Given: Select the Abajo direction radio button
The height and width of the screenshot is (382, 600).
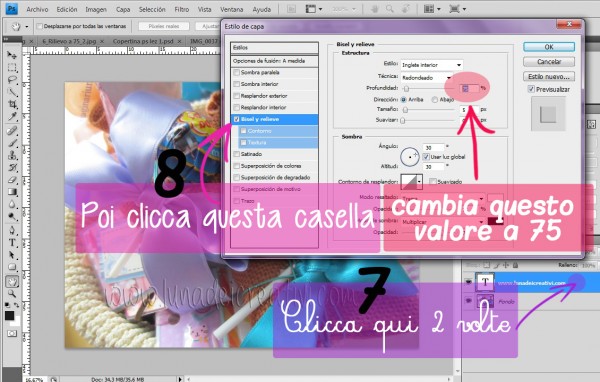Looking at the screenshot, I should [435, 100].
